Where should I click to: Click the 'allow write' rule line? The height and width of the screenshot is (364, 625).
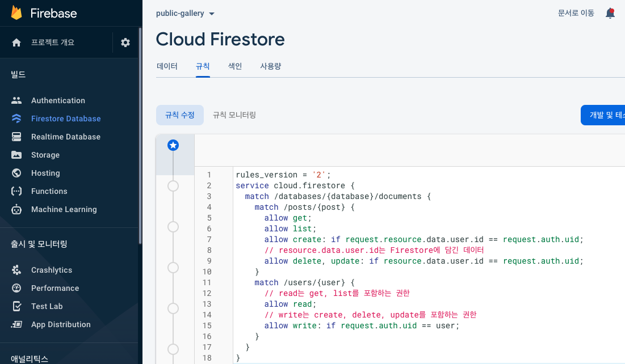(x=362, y=325)
